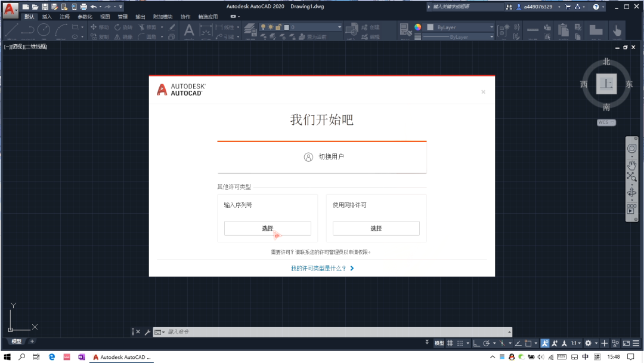Toggle polar tracking in status bar
The height and width of the screenshot is (363, 644).
tap(487, 343)
